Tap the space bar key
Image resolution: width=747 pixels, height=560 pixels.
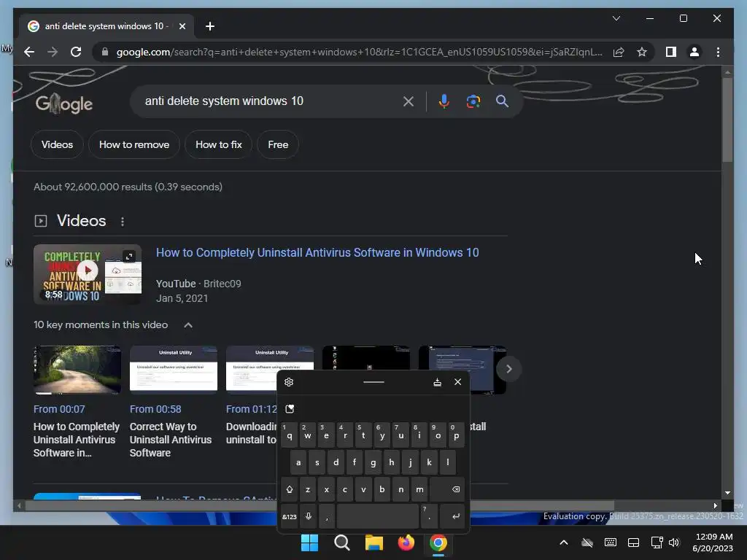tap(378, 517)
